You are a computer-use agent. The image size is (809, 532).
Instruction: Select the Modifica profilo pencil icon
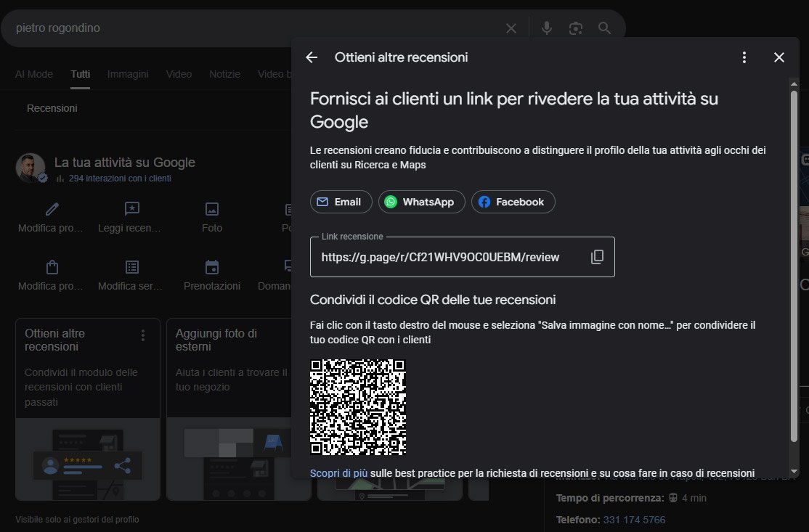coord(51,209)
